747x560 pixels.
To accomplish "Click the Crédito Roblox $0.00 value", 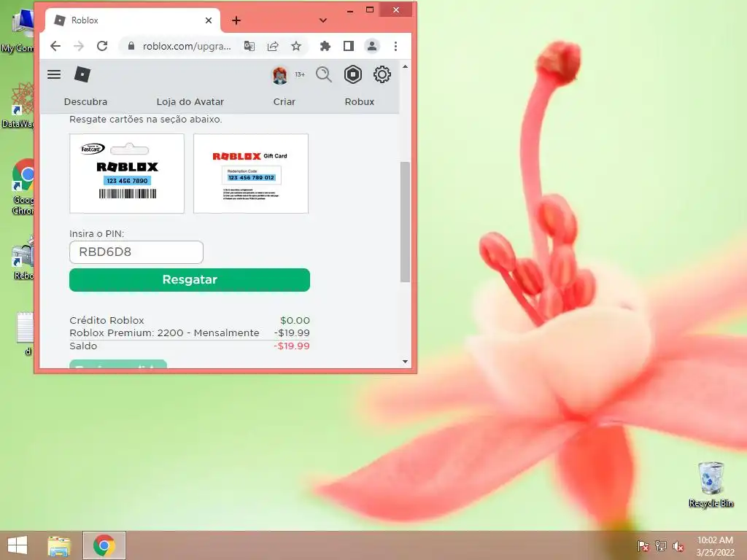I will [x=295, y=320].
